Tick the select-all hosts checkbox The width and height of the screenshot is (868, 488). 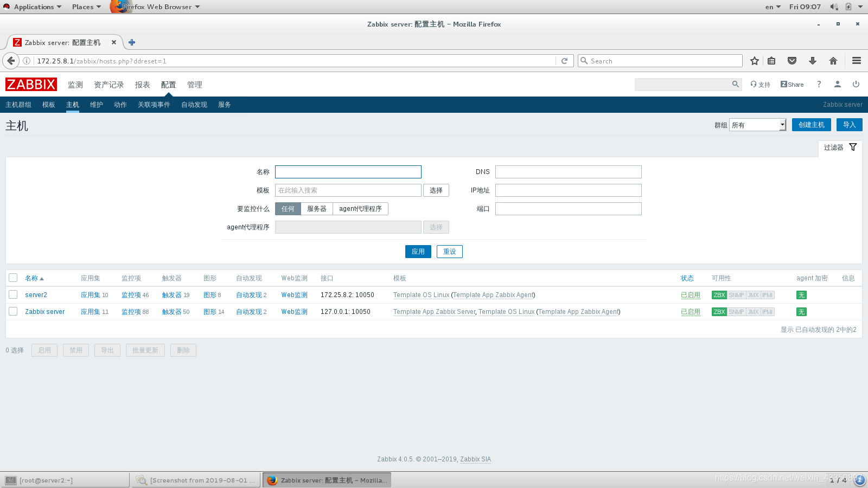13,278
